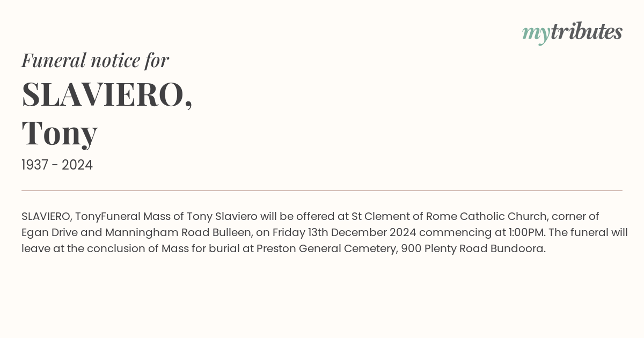Viewport: 644px width, 338px height.
Task: Click the mytributes logo
Action: point(572,33)
